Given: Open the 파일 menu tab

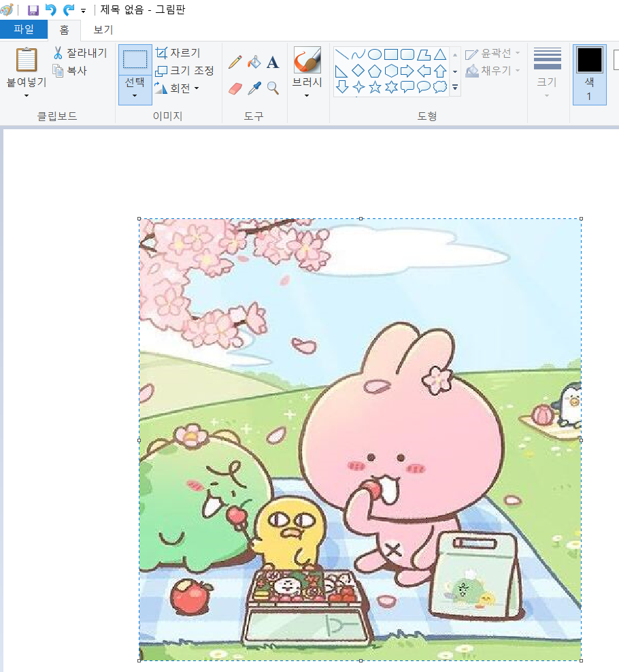Looking at the screenshot, I should click(24, 29).
